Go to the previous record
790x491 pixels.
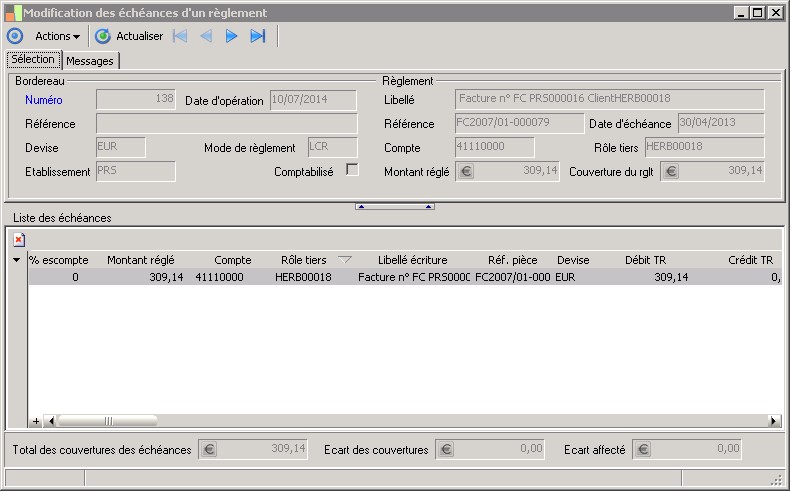pyautogui.click(x=206, y=36)
